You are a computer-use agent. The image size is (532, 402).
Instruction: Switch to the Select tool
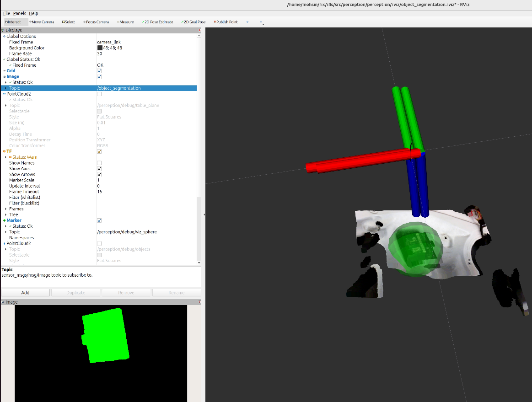pos(68,21)
